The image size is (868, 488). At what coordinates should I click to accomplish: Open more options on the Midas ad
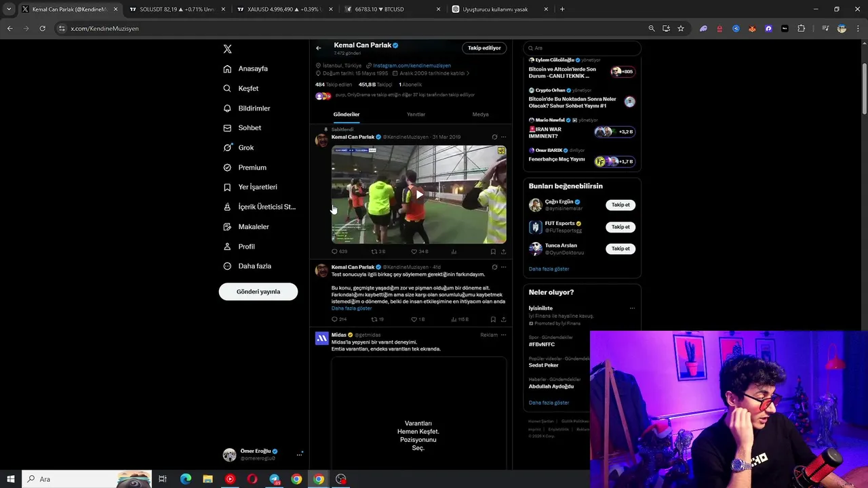click(503, 335)
